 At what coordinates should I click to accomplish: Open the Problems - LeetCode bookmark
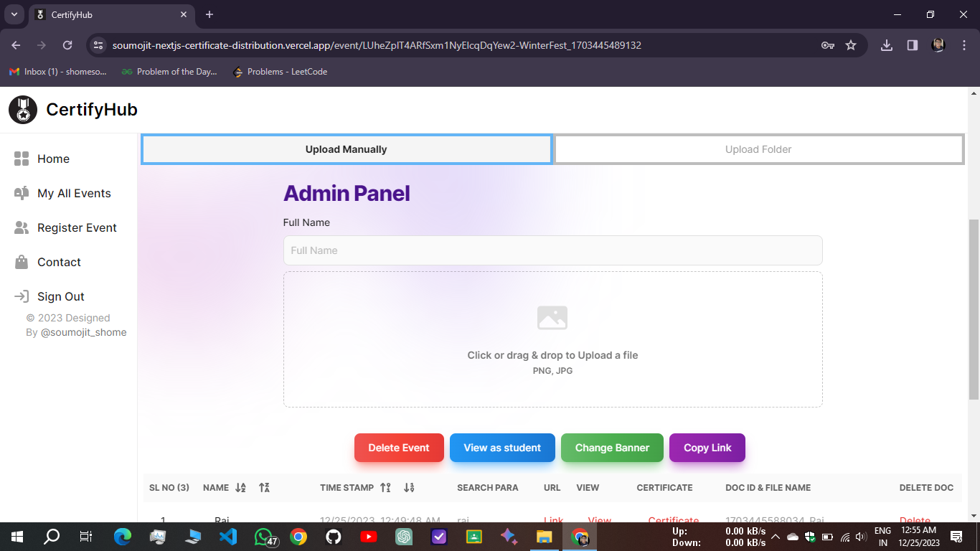pos(281,72)
